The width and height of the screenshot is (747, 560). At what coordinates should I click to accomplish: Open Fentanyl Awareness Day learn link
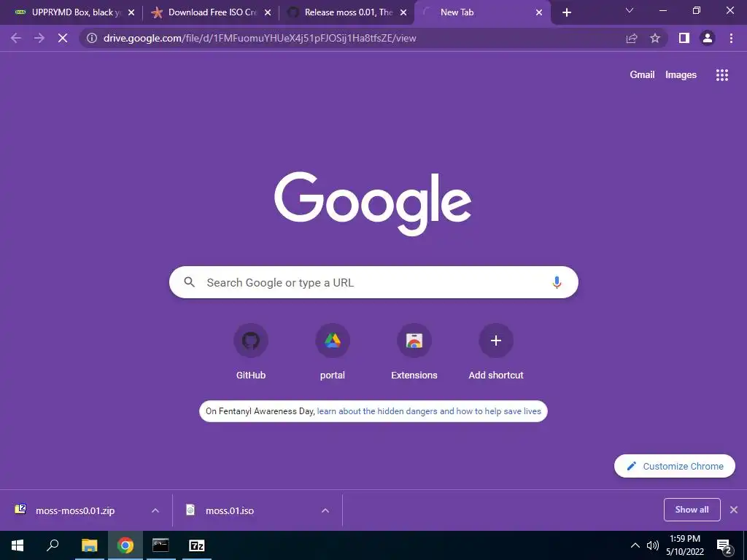429,411
